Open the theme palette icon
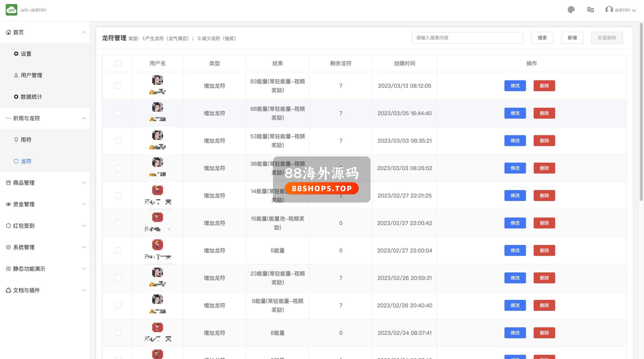Image resolution: width=644 pixels, height=359 pixels. (571, 10)
